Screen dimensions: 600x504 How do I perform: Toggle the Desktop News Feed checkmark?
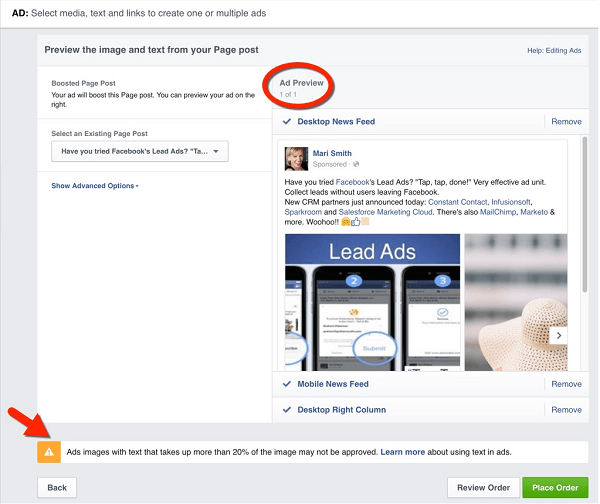coord(287,121)
